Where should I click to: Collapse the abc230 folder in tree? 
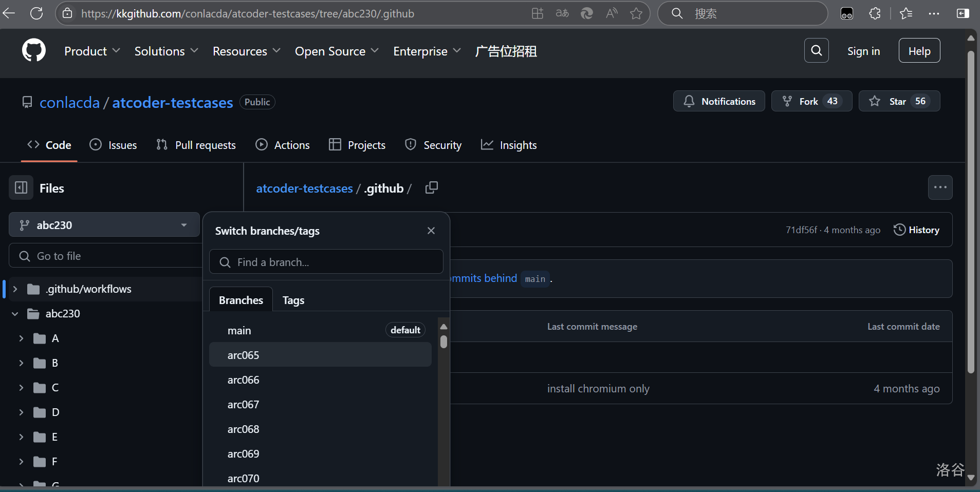pyautogui.click(x=15, y=314)
